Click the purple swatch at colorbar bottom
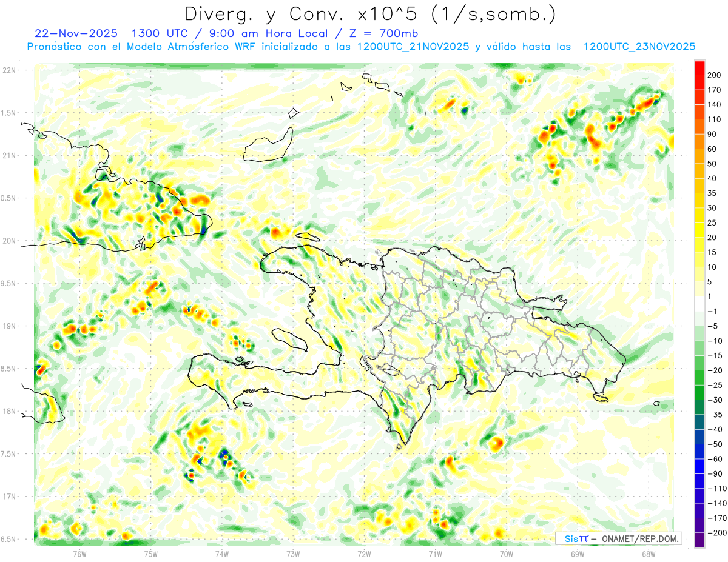Screen dimensions: 728x562 pos(699,540)
